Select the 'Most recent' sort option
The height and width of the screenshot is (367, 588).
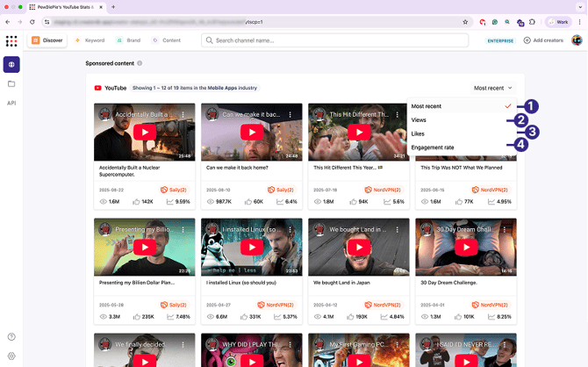pyautogui.click(x=427, y=106)
